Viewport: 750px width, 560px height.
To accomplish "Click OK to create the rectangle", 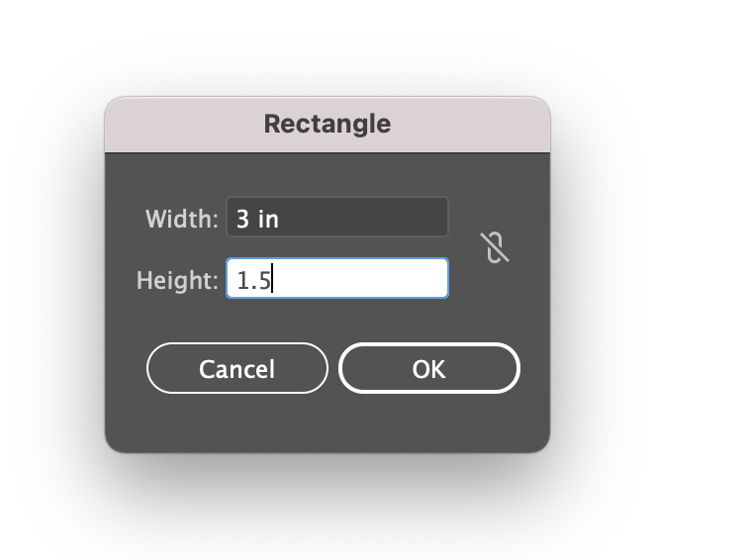I will coord(429,368).
